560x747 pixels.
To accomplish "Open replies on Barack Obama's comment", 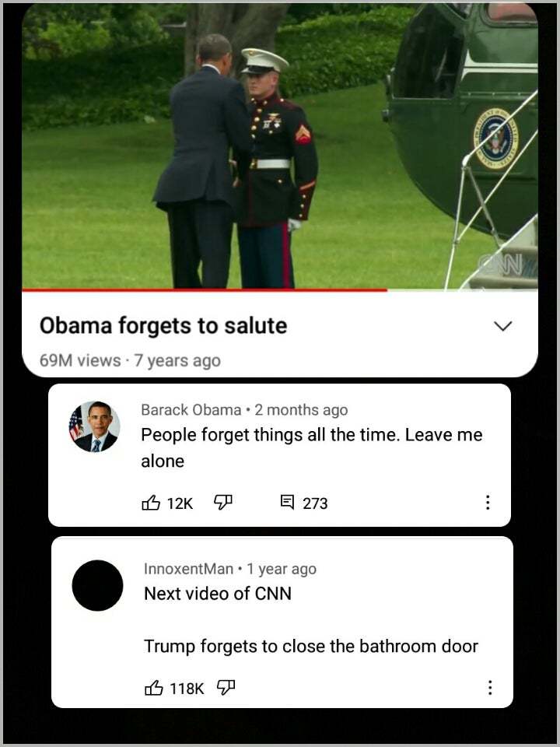I will tap(287, 502).
